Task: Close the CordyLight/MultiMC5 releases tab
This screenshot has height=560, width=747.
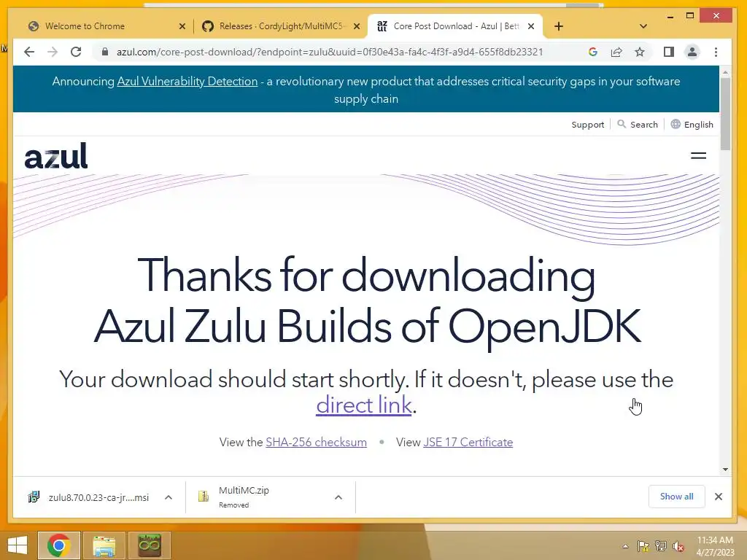Action: pyautogui.click(x=356, y=27)
